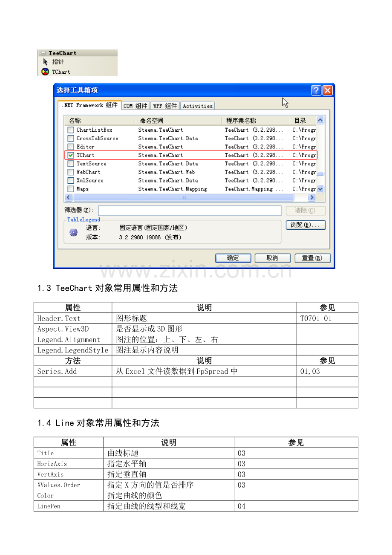The height and width of the screenshot is (555, 392).
Task: Uncheck the TChart checkbox
Action: point(71,155)
